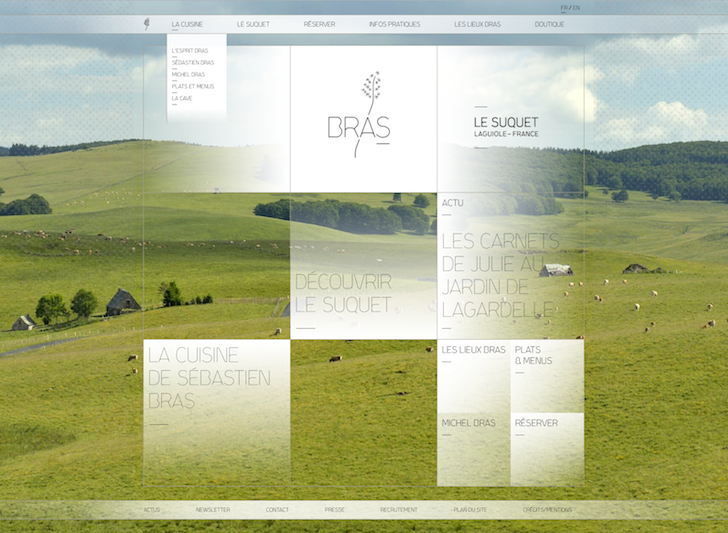Click Newsletter in the footer
728x533 pixels.
(x=213, y=510)
